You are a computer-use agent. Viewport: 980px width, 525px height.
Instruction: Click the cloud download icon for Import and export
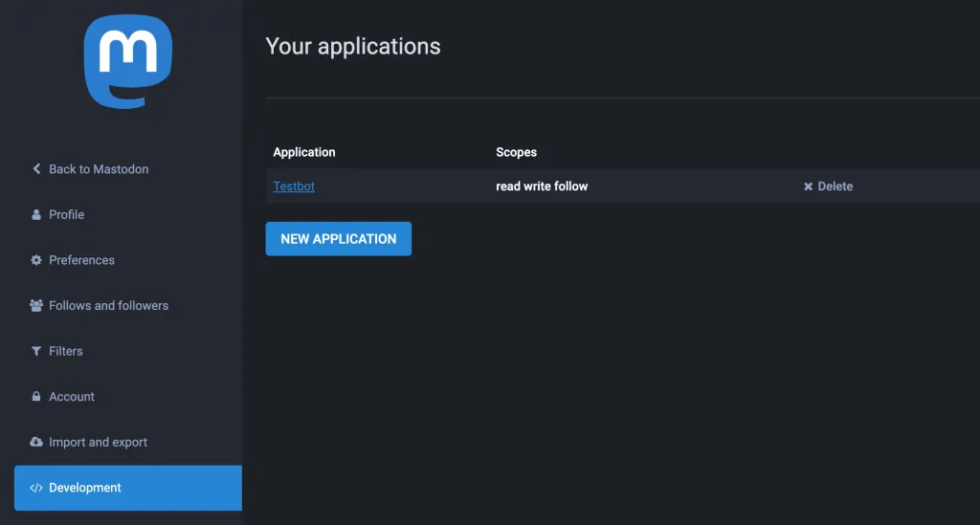tap(36, 442)
